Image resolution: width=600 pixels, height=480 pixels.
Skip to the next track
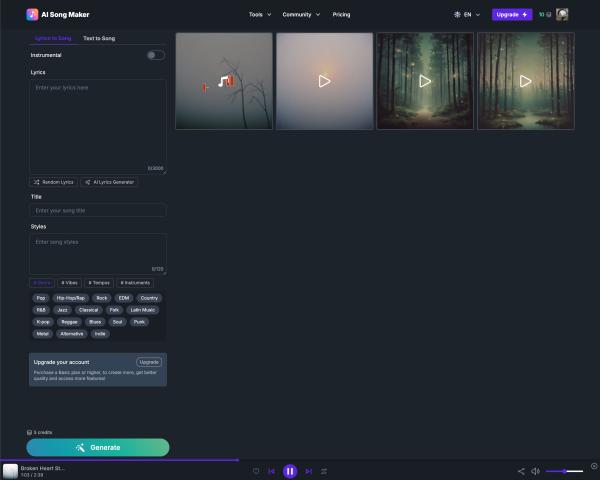click(308, 471)
